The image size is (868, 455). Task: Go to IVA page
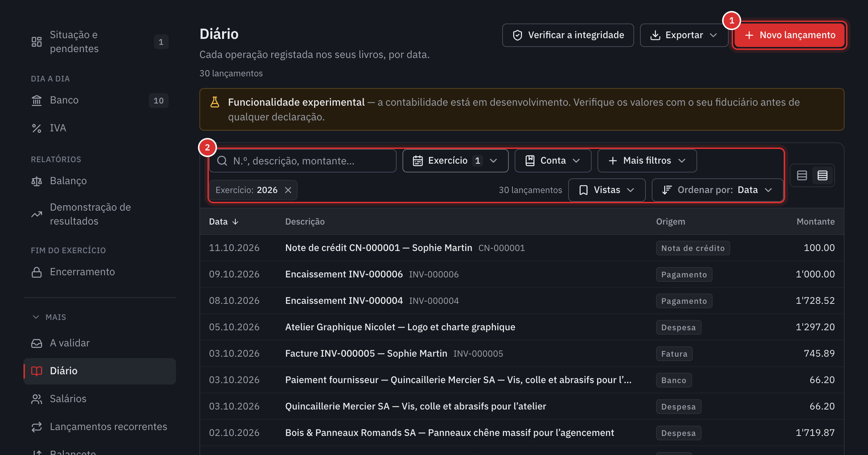click(99, 128)
